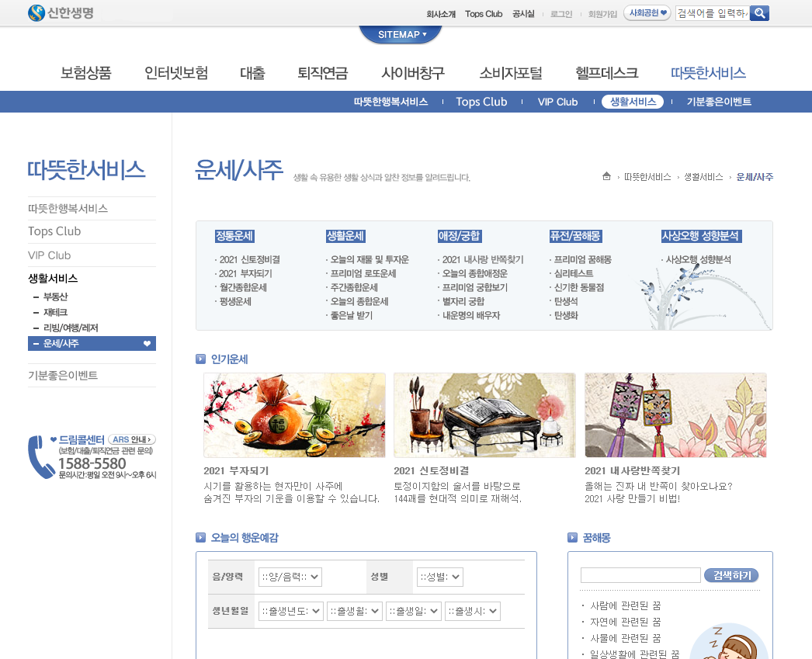Open 따뜻한행복서비스 in the left sidebar
Image resolution: width=812 pixels, height=659 pixels.
coord(68,208)
